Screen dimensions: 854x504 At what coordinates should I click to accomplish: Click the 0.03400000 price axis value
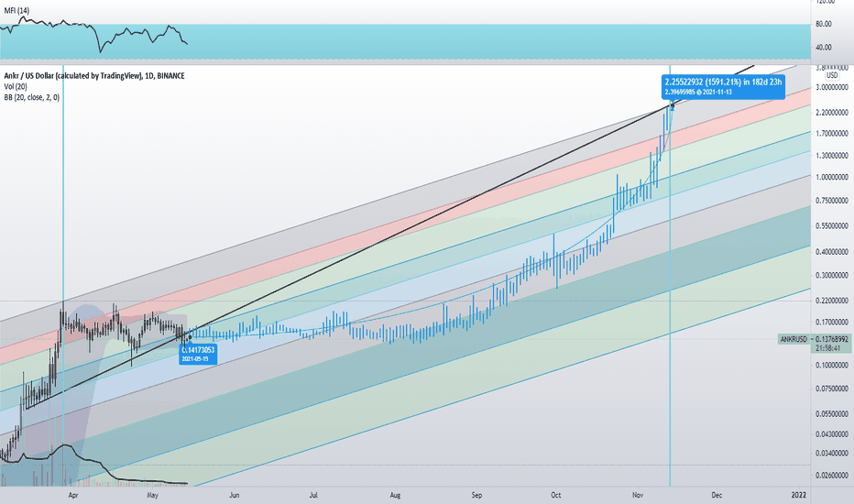pyautogui.click(x=832, y=454)
